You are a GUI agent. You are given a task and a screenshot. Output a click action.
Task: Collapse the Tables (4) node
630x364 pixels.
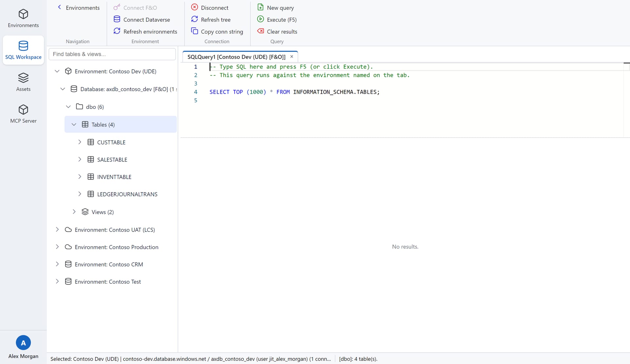[74, 124]
